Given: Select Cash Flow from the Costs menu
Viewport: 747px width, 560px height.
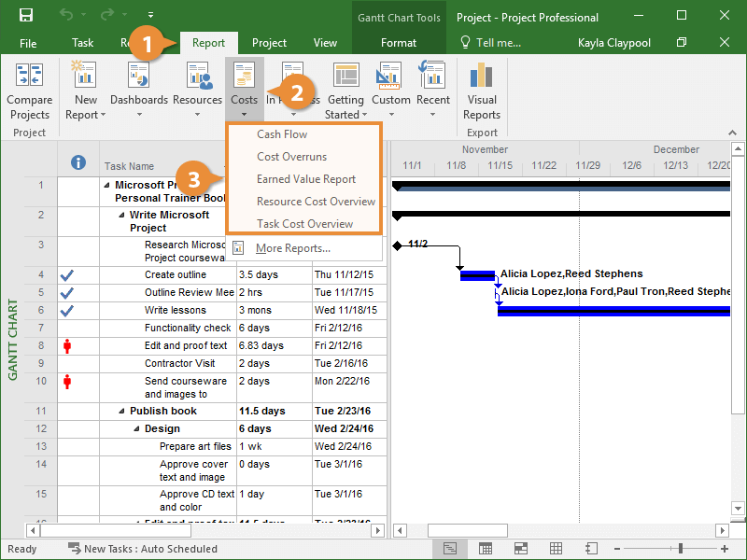Looking at the screenshot, I should pos(282,134).
